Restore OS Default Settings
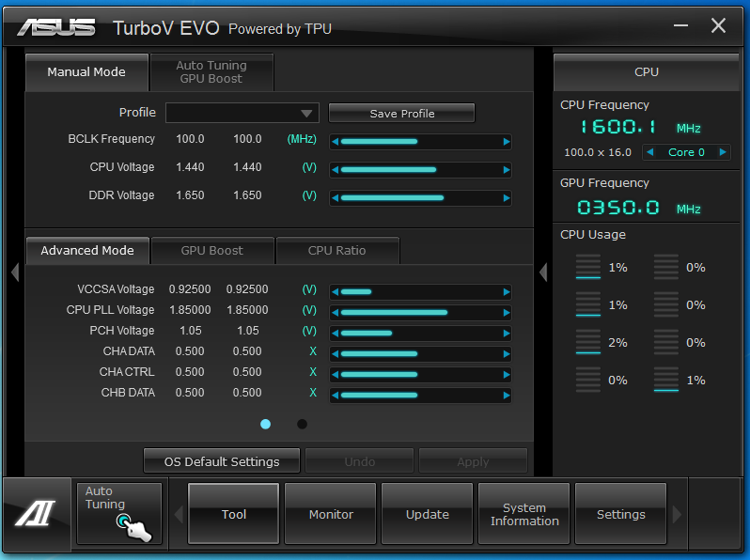The width and height of the screenshot is (750, 560). 222,461
